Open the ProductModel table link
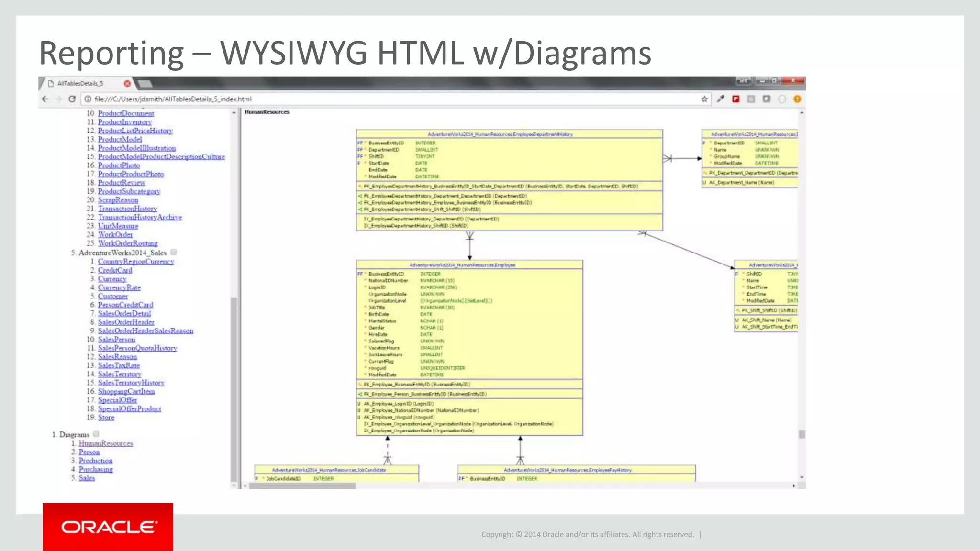The image size is (980, 551). point(120,139)
